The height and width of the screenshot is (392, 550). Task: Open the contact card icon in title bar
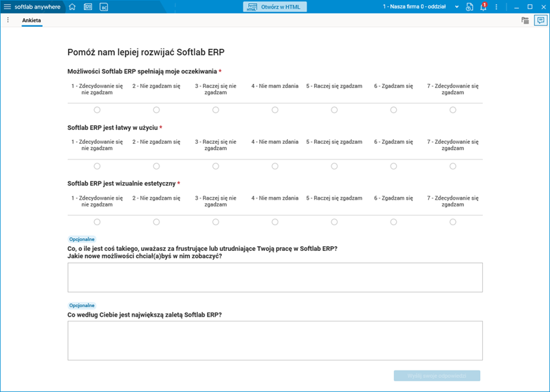click(88, 7)
